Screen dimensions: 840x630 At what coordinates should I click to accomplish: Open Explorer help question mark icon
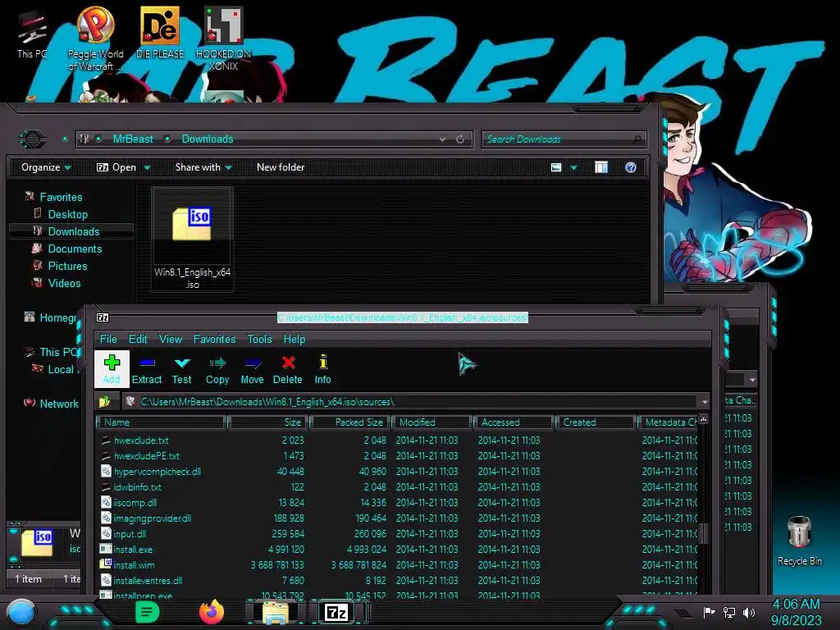[x=631, y=167]
